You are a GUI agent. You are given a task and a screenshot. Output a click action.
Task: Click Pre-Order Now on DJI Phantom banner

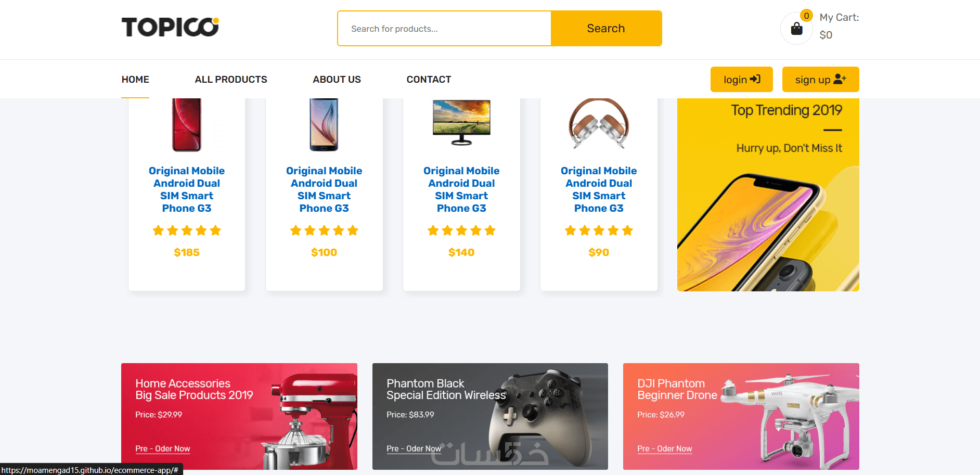(664, 448)
